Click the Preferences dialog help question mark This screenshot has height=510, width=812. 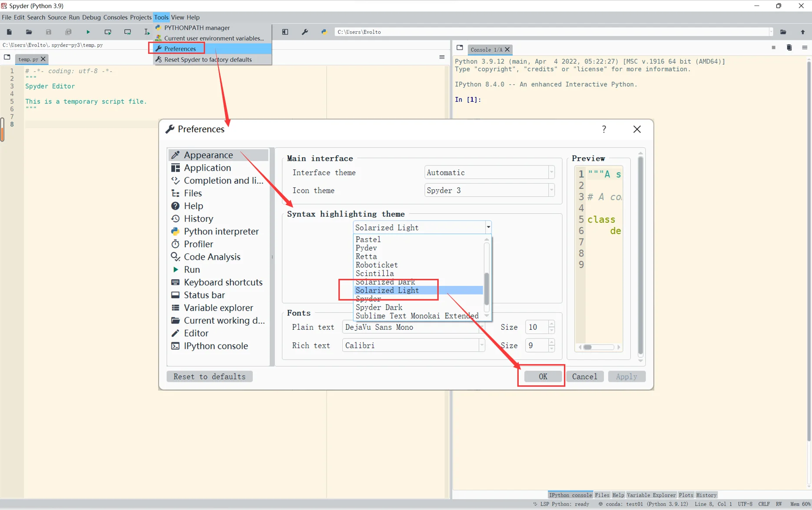coord(604,129)
